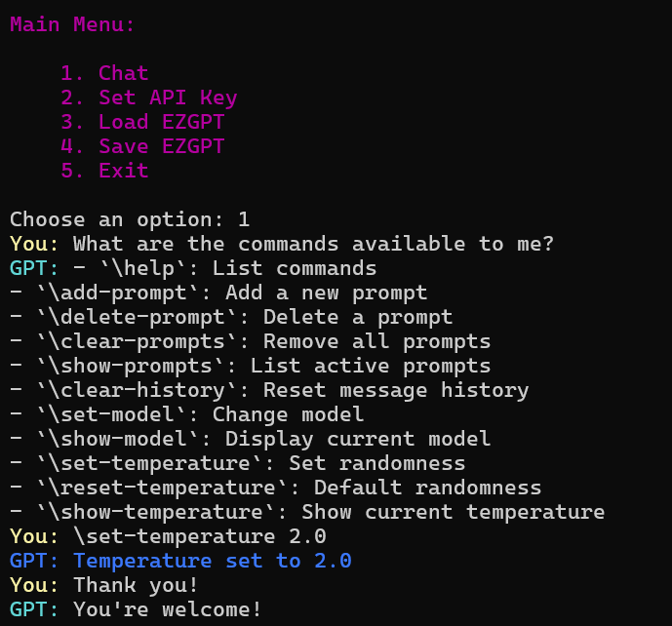
Task: Select menu option '2. Set API Key'
Action: pos(148,98)
